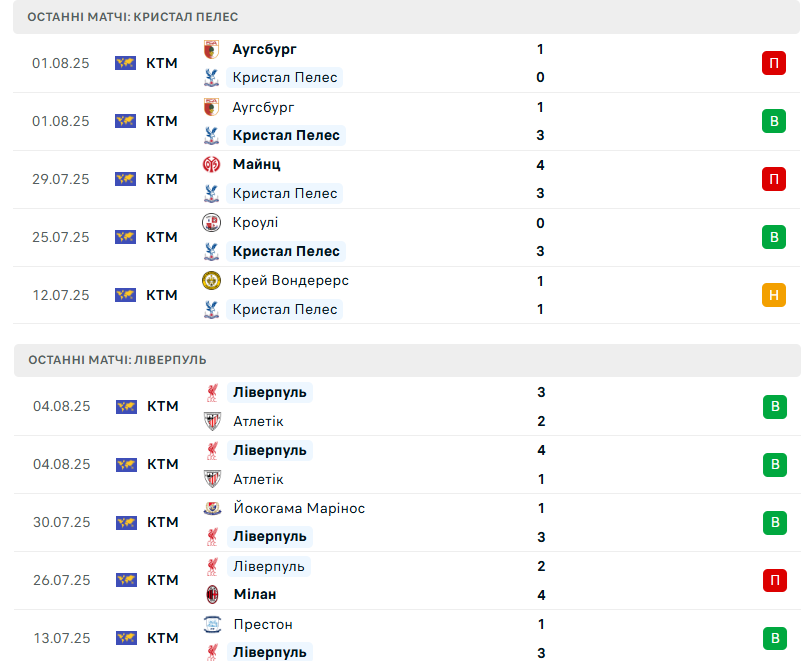The image size is (810, 669).
Task: Select the Останні матчі: Ліверпуль header
Action: (117, 360)
